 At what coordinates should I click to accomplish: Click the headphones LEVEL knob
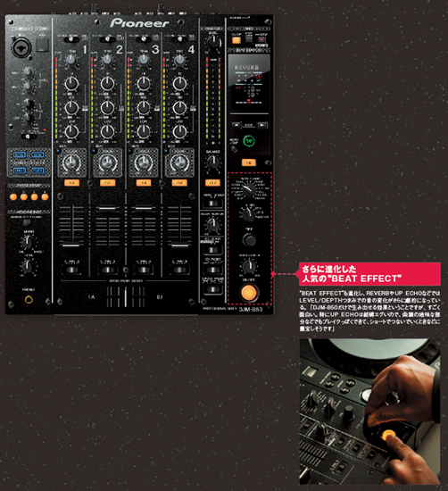28,267
